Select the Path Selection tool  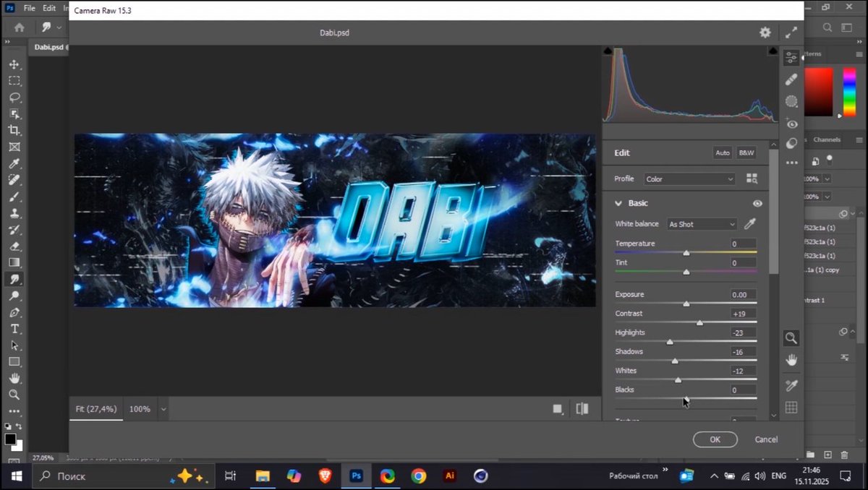[14, 345]
